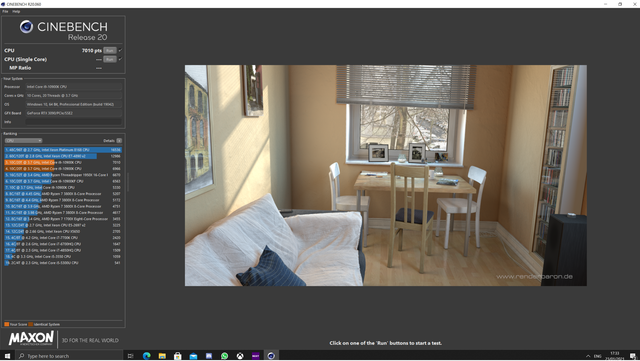Open the Help menu
Screen dimensions: 640x361
pos(16,11)
